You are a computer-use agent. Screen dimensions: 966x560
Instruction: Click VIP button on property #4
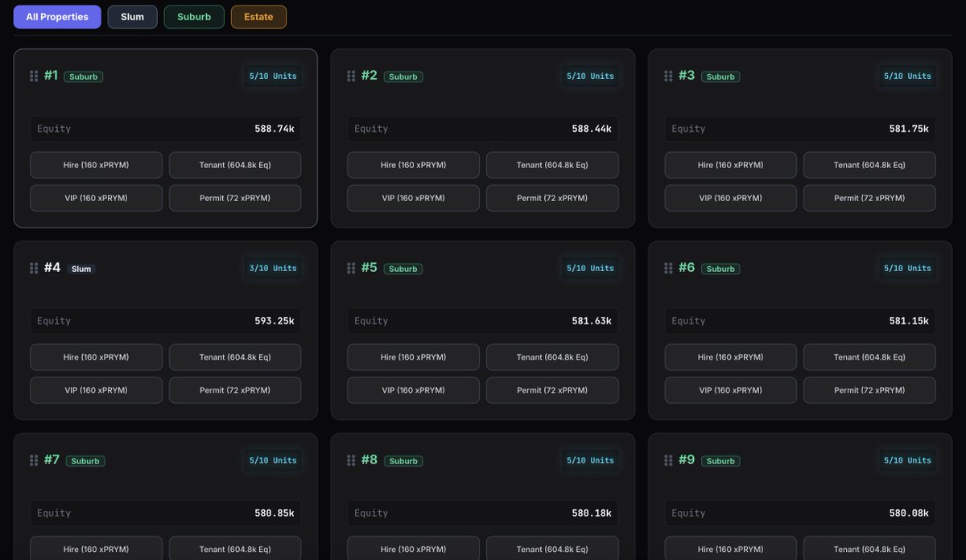coord(97,390)
